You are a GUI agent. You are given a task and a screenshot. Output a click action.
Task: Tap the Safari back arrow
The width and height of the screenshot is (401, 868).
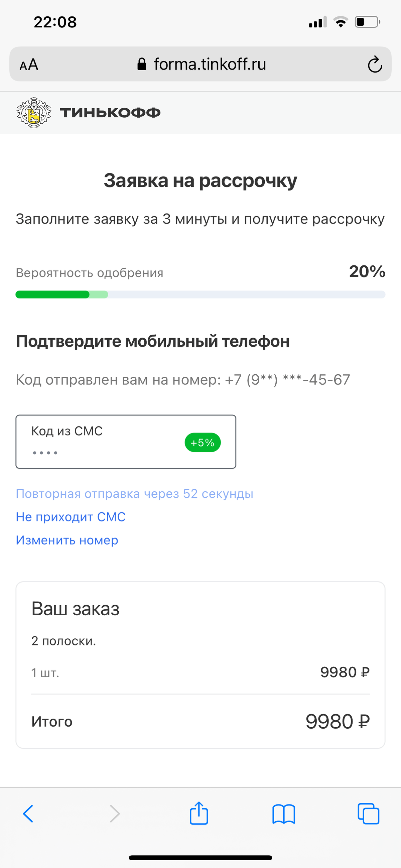click(28, 814)
